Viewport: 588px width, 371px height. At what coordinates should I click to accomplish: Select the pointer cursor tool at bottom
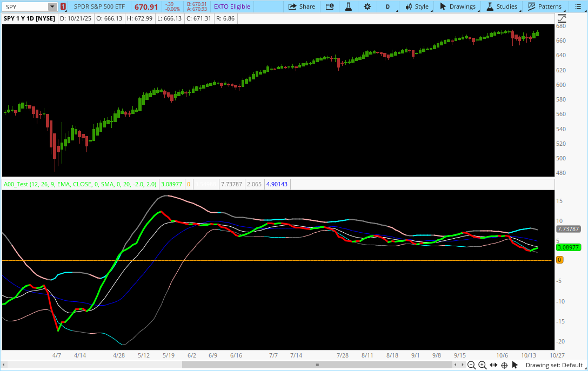[x=514, y=366]
